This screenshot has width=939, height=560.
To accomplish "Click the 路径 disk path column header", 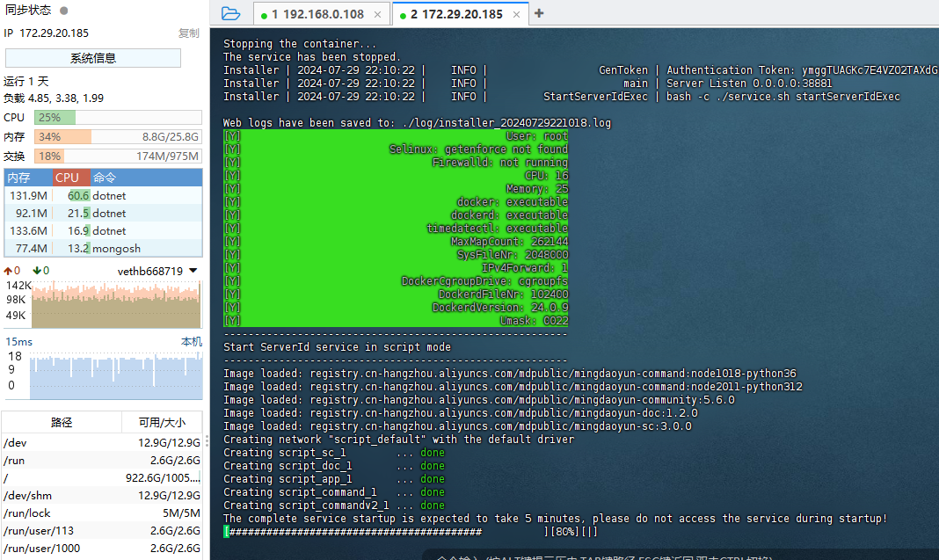I will click(62, 422).
